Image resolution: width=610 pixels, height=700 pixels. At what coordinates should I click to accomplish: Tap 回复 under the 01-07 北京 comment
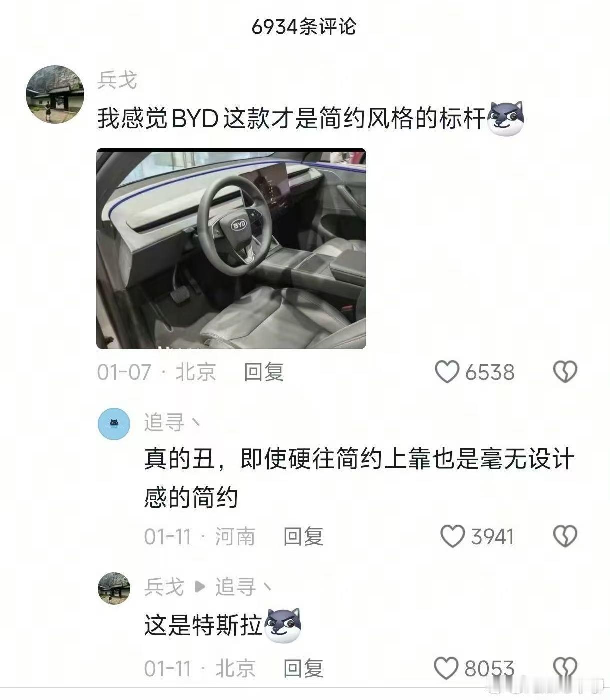264,372
